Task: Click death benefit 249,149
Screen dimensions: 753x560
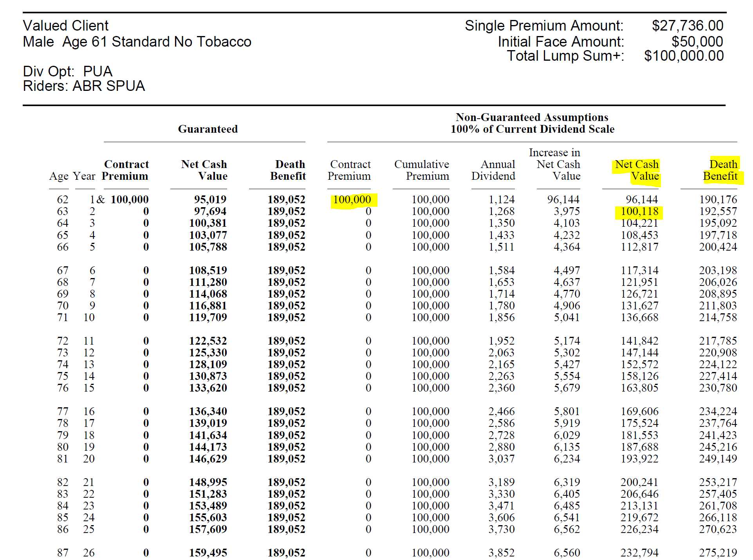Action: click(x=718, y=459)
